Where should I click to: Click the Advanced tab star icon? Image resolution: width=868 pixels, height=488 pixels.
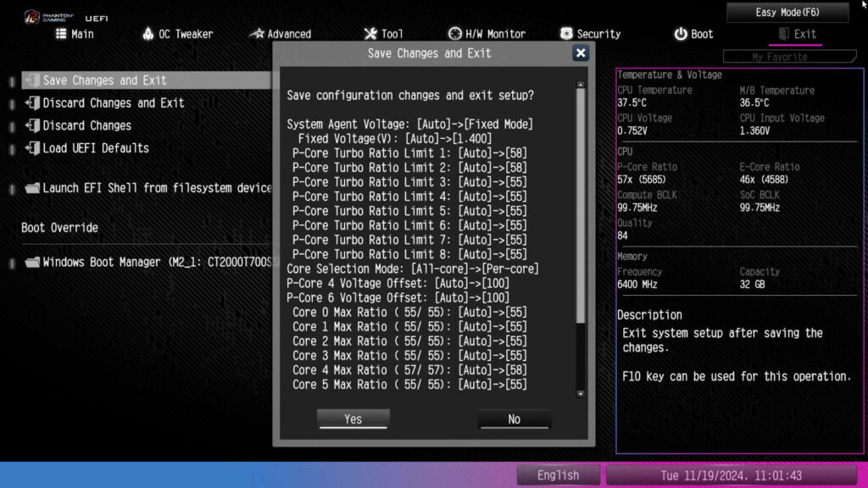click(257, 34)
